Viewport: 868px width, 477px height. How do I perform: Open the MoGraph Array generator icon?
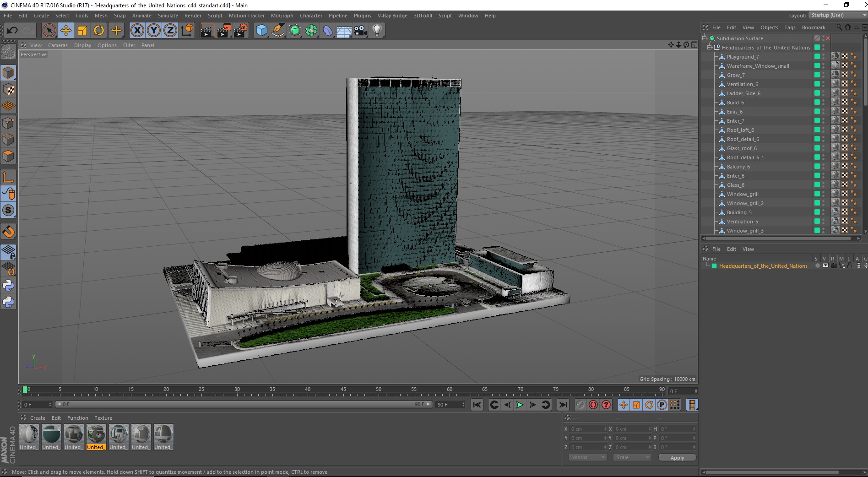[311, 31]
